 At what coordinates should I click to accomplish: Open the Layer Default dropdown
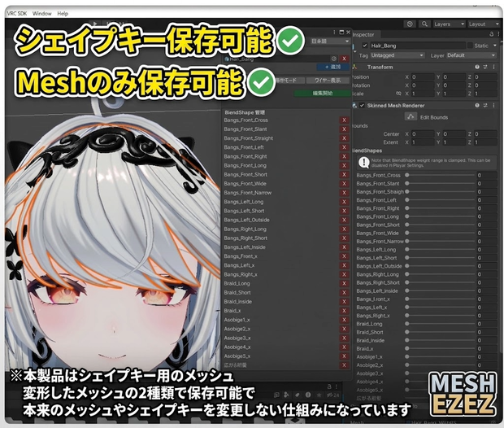(471, 55)
